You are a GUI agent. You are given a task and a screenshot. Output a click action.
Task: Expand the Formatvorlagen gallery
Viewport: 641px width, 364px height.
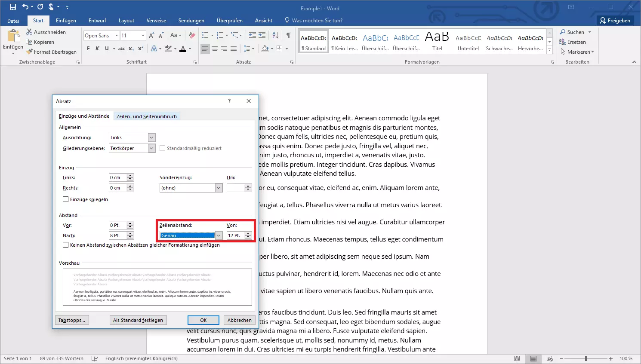[549, 51]
